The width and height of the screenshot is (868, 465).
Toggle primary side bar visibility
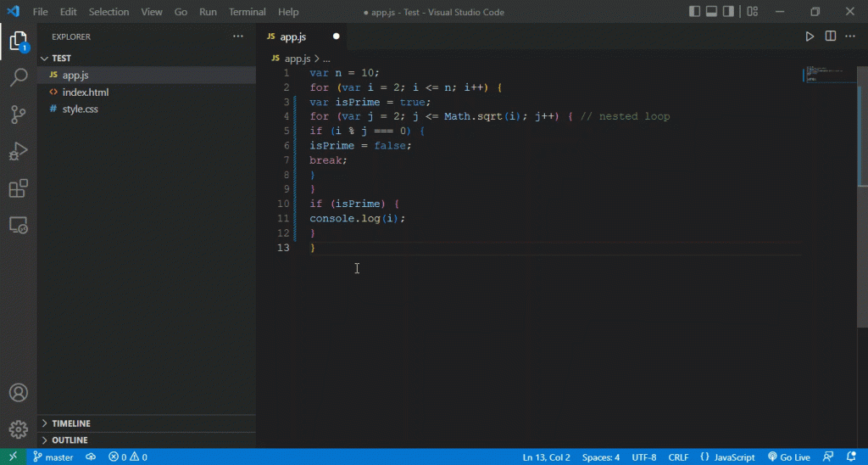coord(694,12)
